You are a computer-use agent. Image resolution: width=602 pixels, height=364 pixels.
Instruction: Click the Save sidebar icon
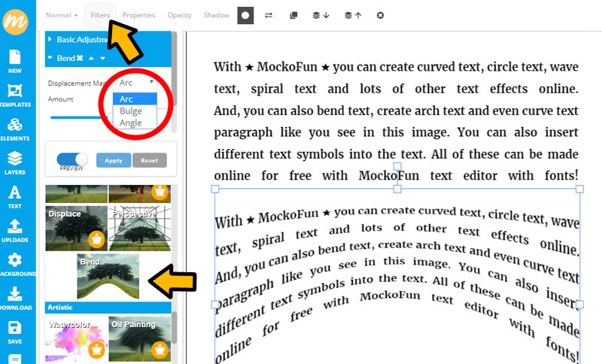(15, 332)
